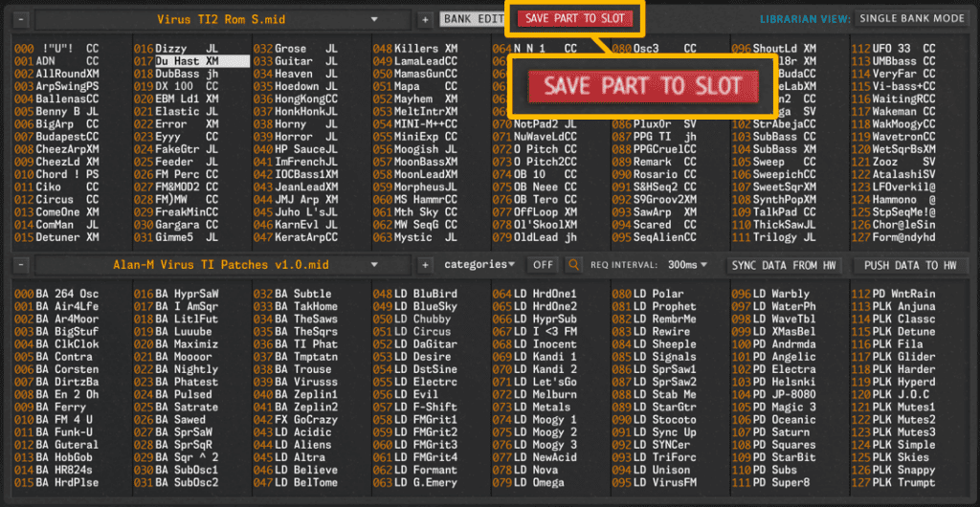Viewport: 980px width, 507px height.
Task: Click SYNC DATA FROM HW
Action: pos(784,265)
